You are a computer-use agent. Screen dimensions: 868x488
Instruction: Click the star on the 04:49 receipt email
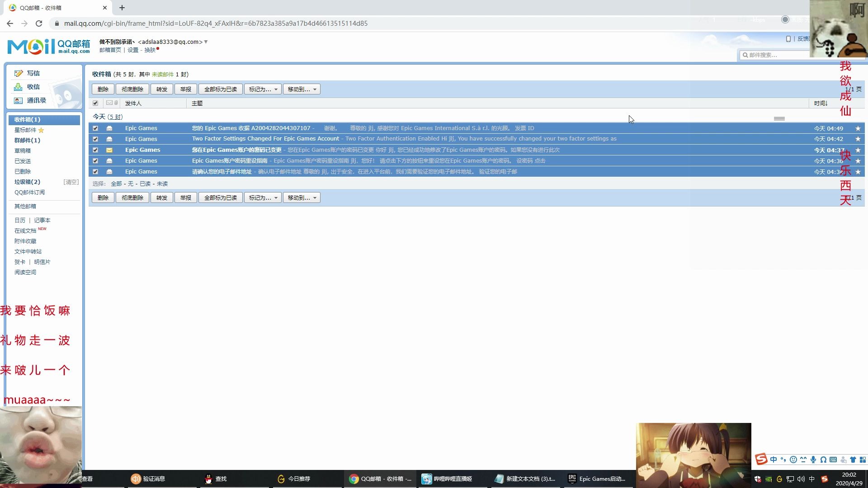pos(858,128)
